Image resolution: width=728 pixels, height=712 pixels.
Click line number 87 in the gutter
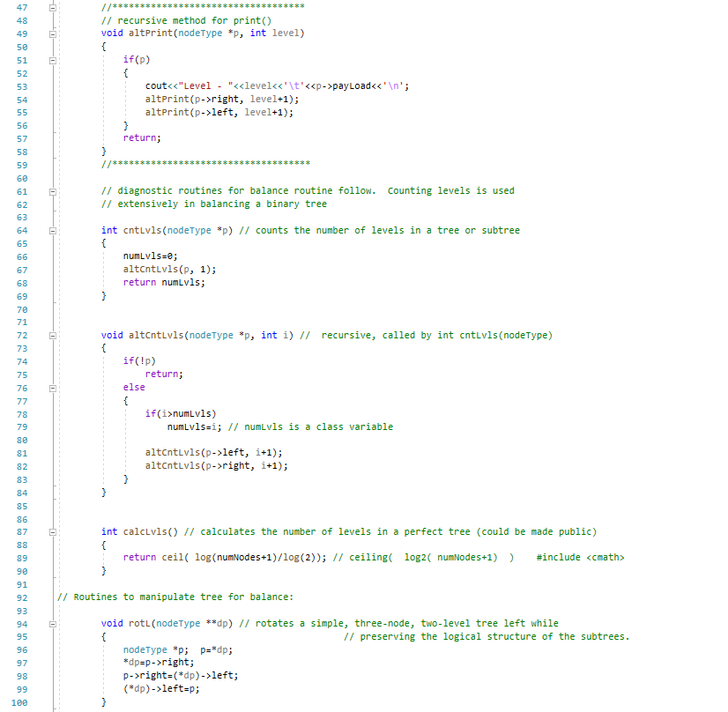point(21,531)
